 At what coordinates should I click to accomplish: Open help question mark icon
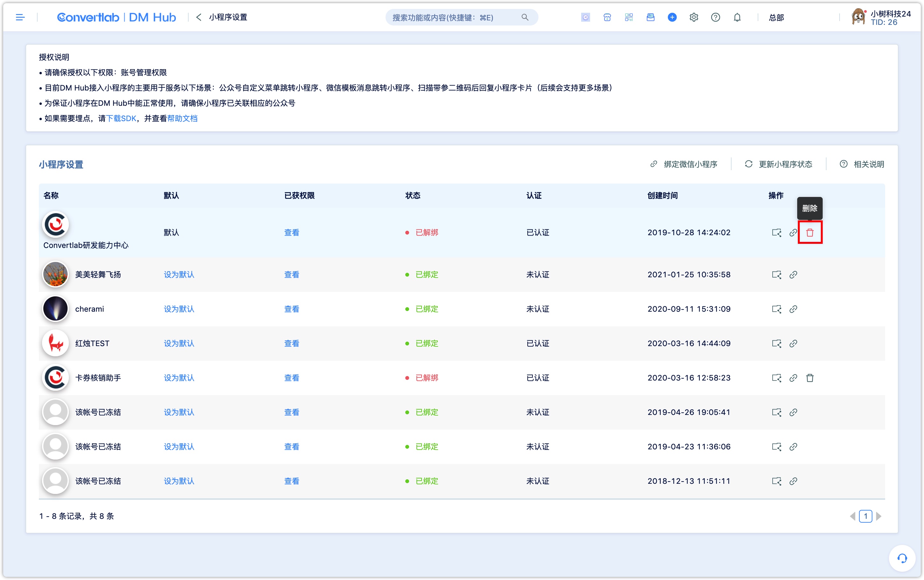tap(715, 17)
